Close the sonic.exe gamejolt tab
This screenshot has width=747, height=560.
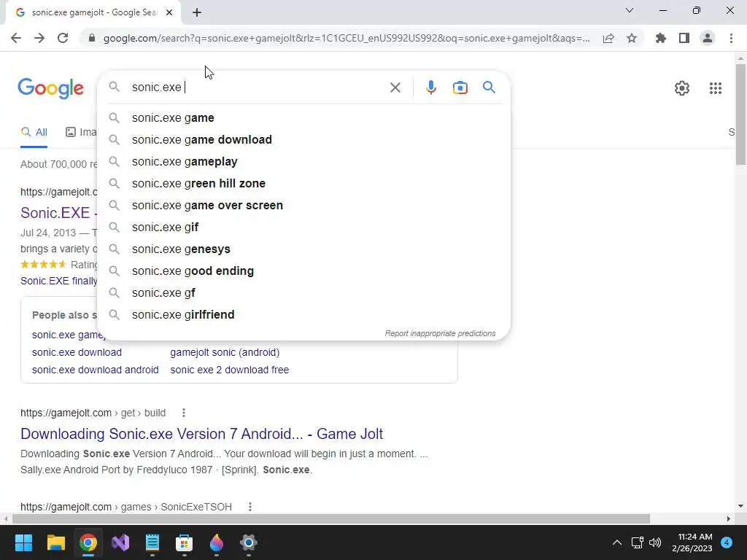click(x=169, y=13)
